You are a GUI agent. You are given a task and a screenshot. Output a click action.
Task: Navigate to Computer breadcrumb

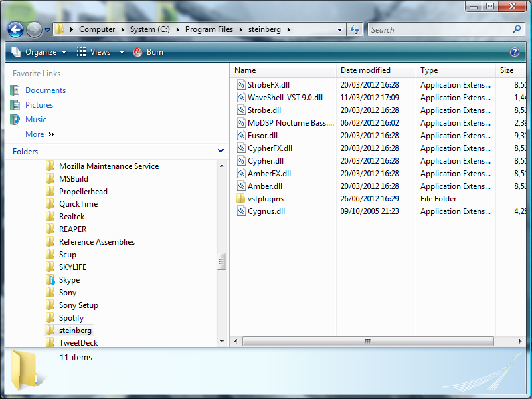(x=97, y=29)
